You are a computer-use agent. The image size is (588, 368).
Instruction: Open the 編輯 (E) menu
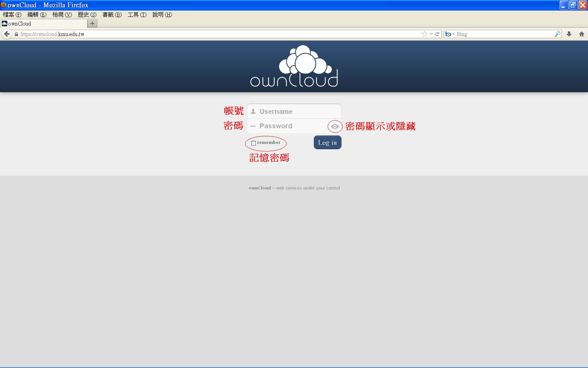(37, 15)
